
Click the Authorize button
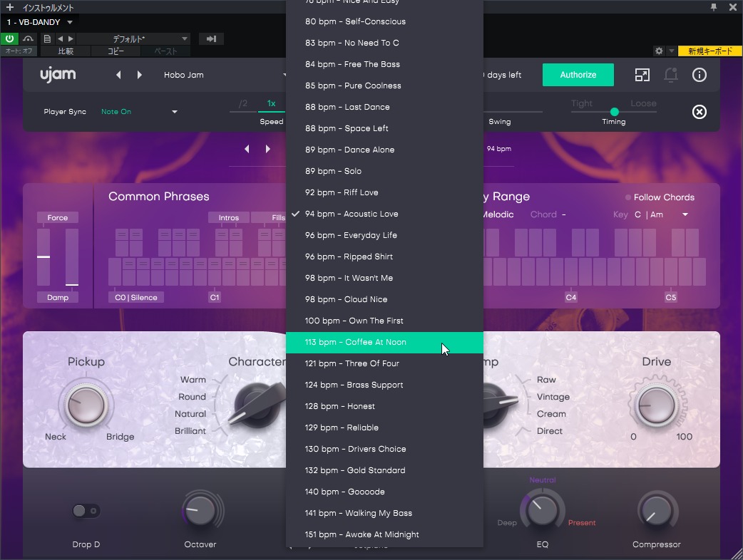tap(578, 75)
